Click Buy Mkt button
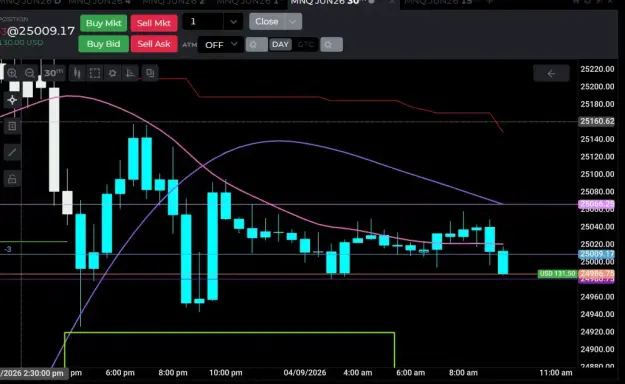The image size is (625, 384). [x=104, y=23]
